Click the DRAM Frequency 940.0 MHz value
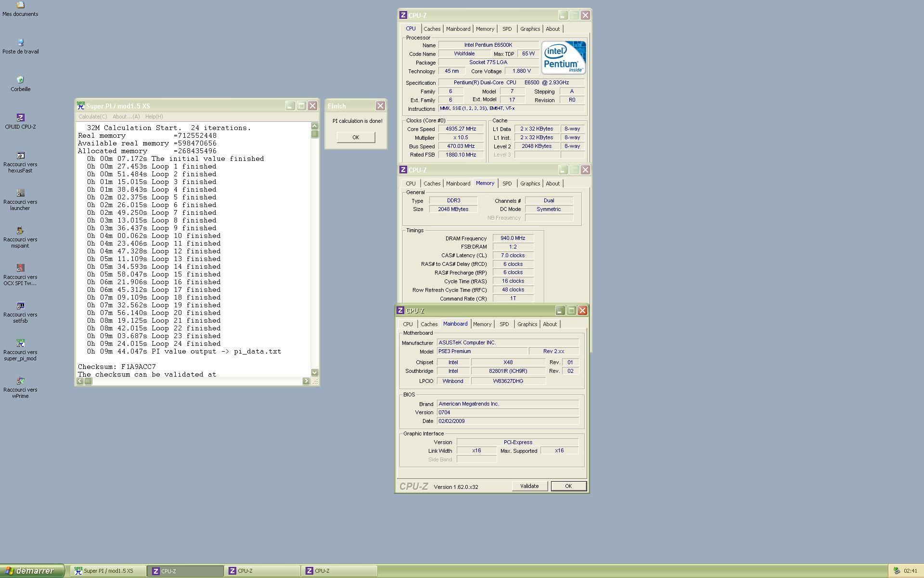Viewport: 924px width, 578px height. 513,238
